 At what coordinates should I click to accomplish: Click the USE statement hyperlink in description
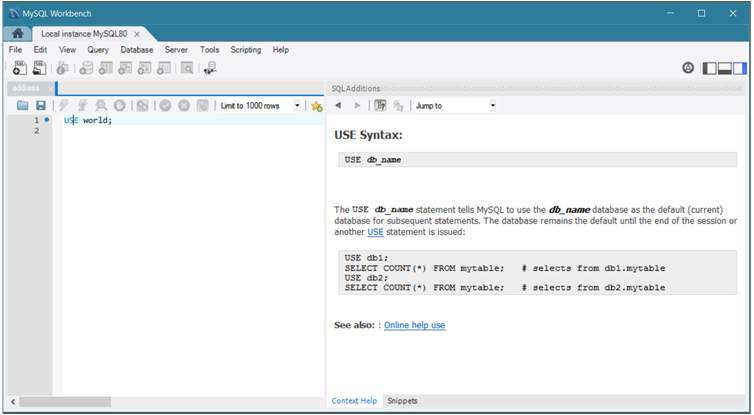pos(375,232)
